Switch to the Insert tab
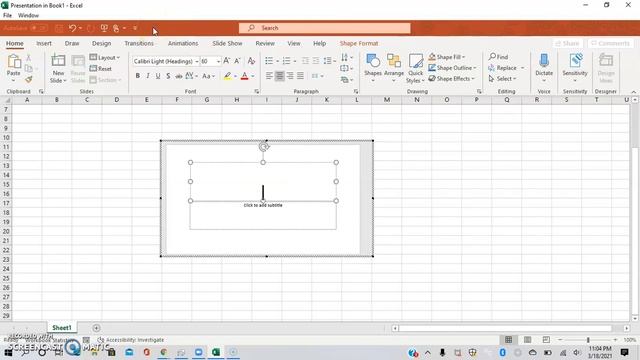The image size is (640, 360). tap(44, 43)
